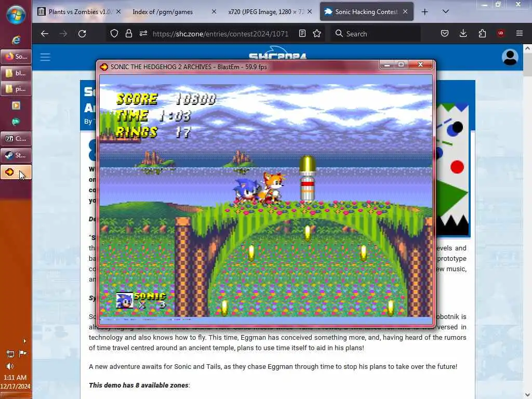Go back one page in Firefox
The image size is (532, 399).
pos(45,34)
